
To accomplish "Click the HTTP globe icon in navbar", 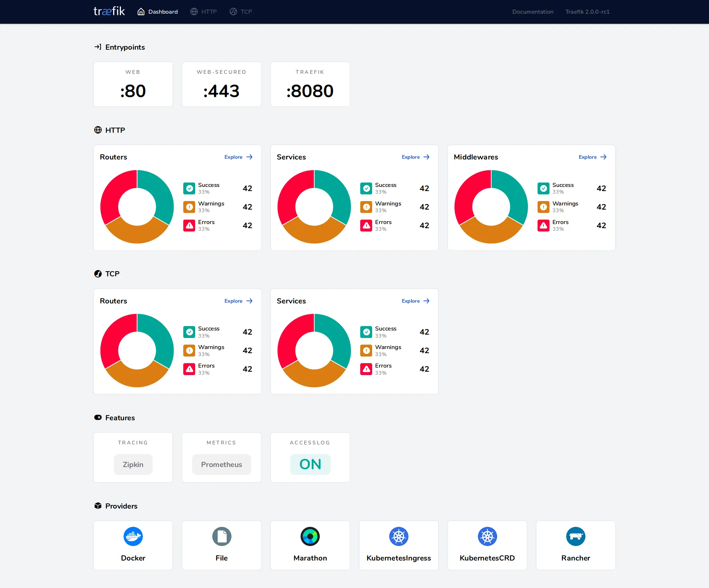I will tap(194, 12).
